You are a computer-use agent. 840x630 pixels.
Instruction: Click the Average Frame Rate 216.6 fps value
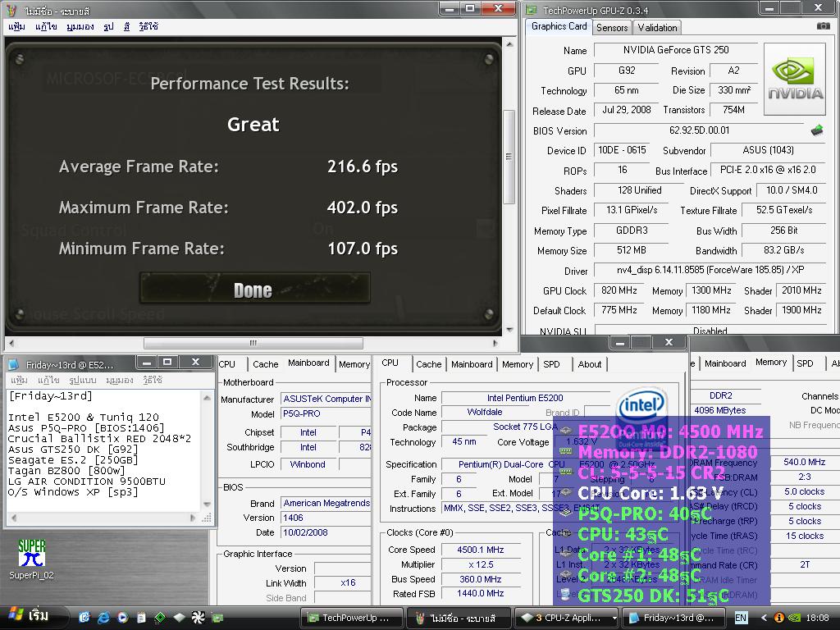(363, 167)
